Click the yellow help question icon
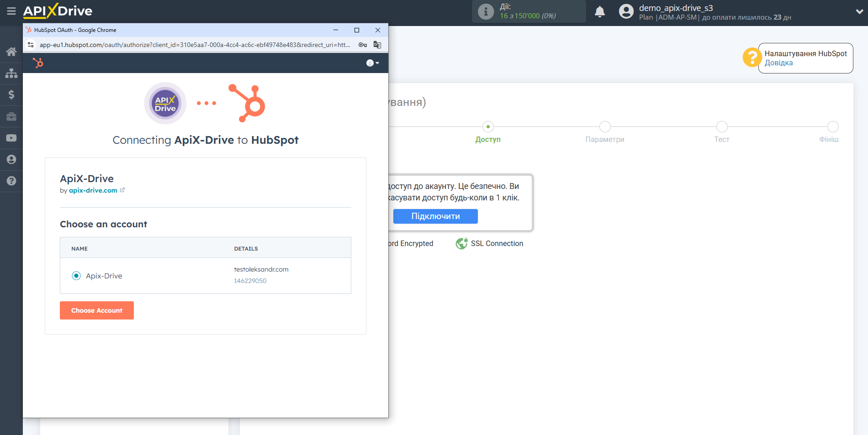Viewport: 868px width, 435px height. (752, 58)
